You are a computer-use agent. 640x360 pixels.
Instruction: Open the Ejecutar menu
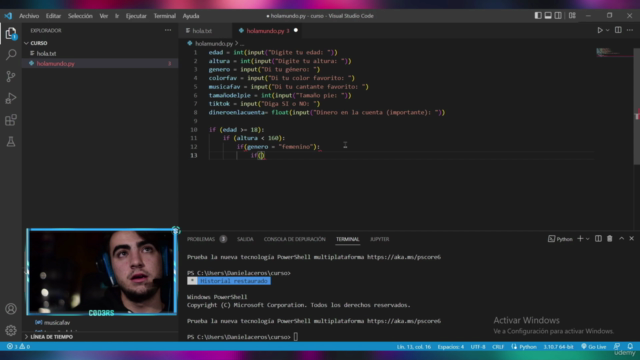coord(136,16)
